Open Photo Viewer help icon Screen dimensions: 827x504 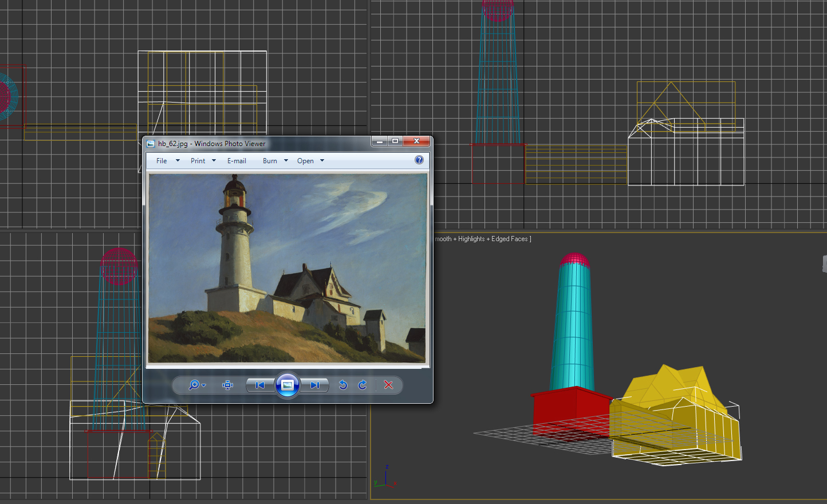pyautogui.click(x=419, y=160)
